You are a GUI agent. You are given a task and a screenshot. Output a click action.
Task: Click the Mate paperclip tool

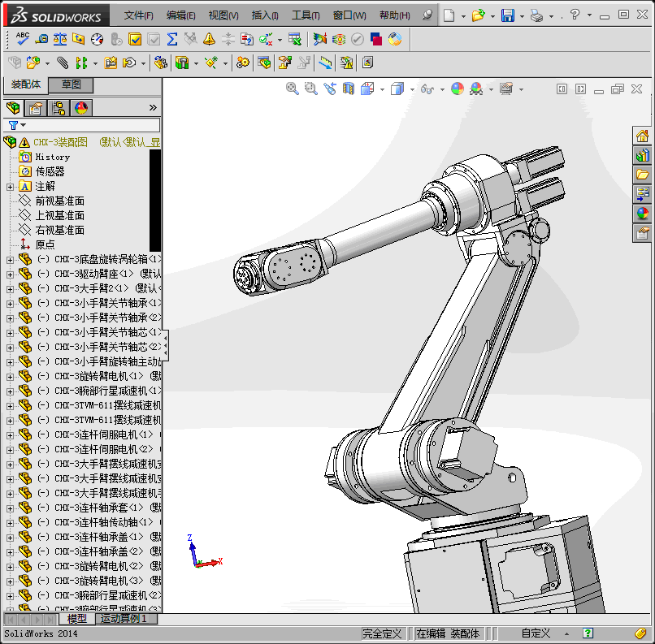[x=63, y=63]
